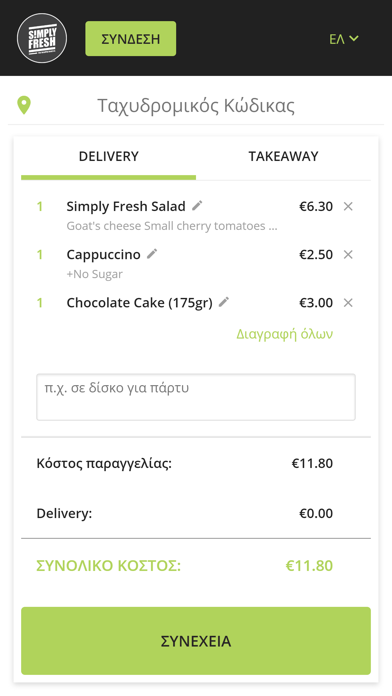Screen dimensions: 392x696
Task: Edit the Cappuccino item with pencil icon
Action: click(x=152, y=254)
